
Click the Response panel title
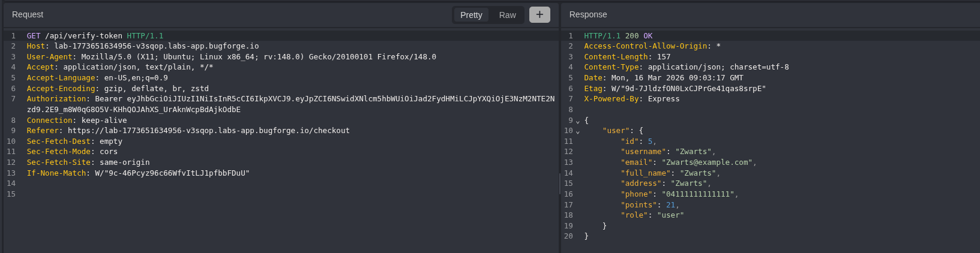tap(588, 14)
